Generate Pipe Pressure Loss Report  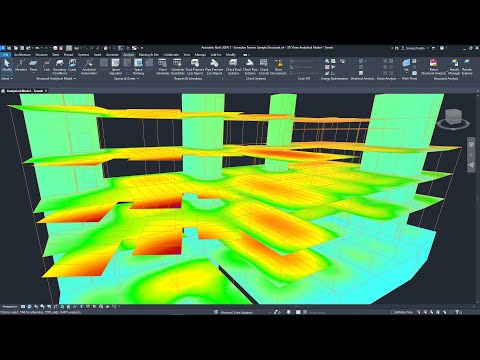coord(214,67)
